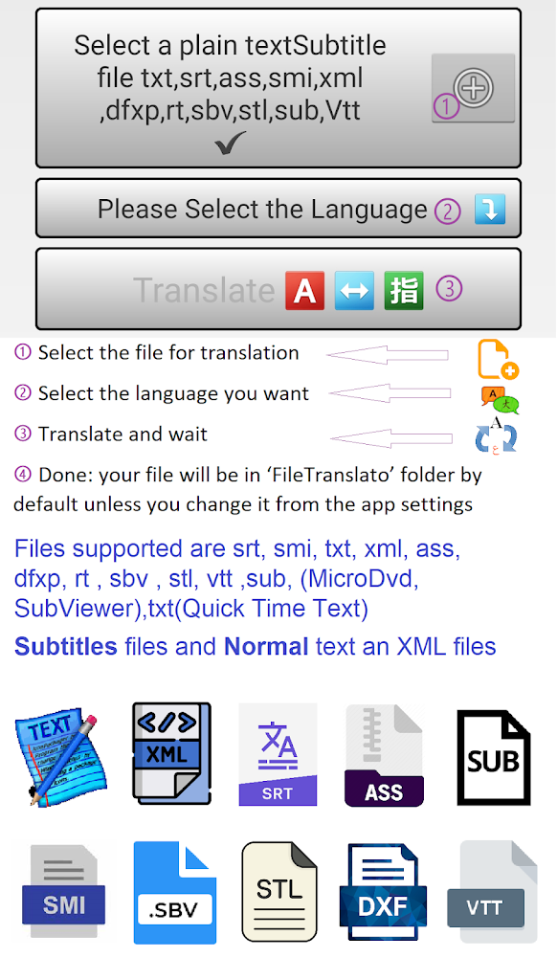Click the green Chinese character icon
This screenshot has width=557, height=980.
click(x=404, y=291)
